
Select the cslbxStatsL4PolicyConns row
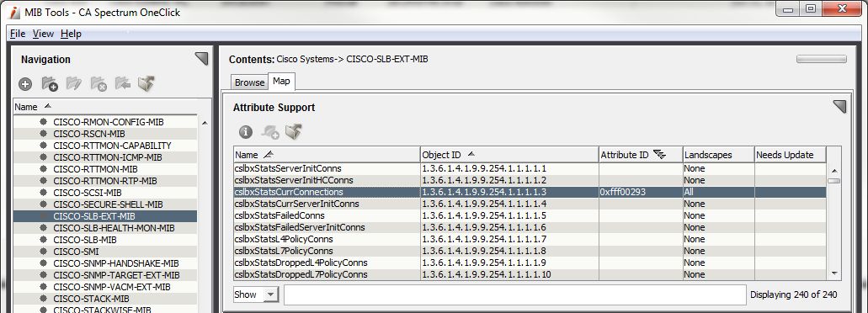point(530,239)
